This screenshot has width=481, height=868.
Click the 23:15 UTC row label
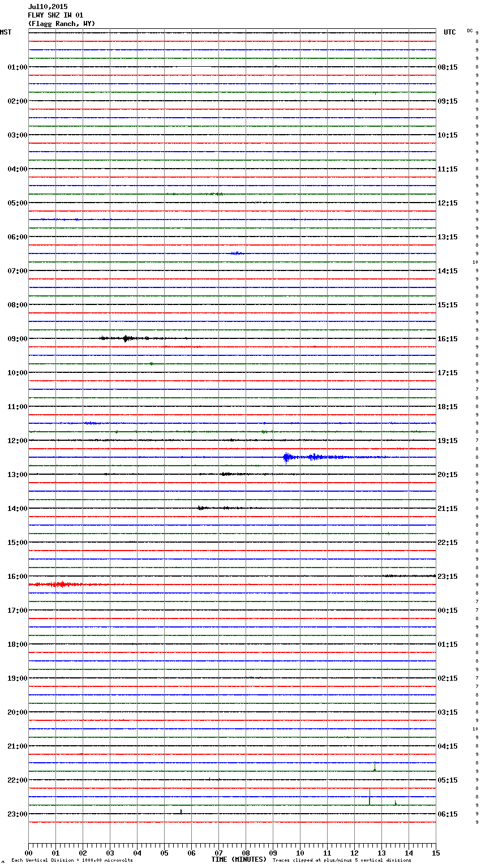point(448,577)
